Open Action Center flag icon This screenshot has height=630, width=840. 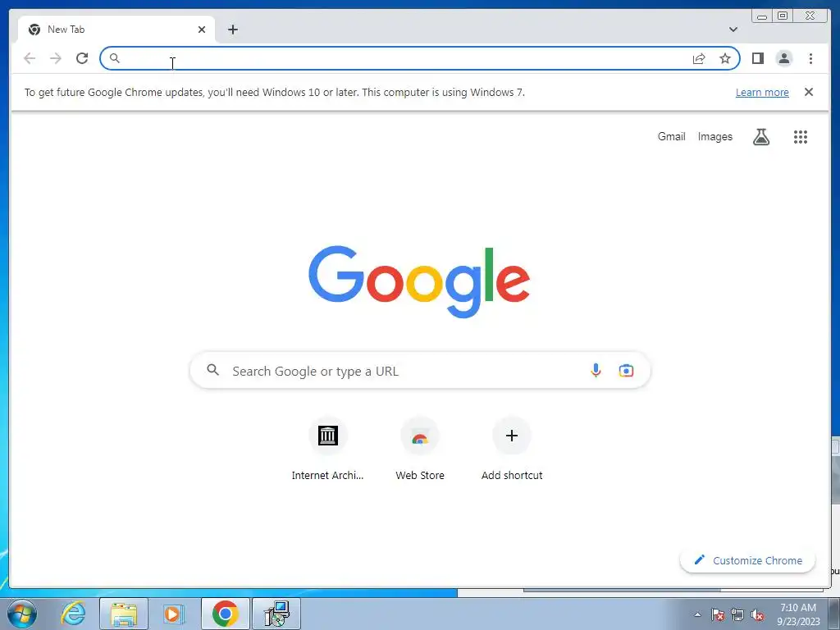[x=718, y=614]
